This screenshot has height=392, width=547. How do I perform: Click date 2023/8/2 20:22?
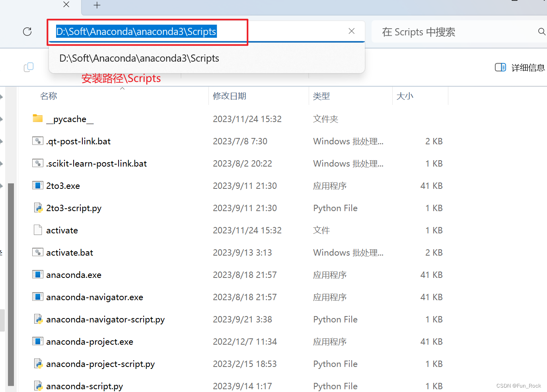pos(243,163)
